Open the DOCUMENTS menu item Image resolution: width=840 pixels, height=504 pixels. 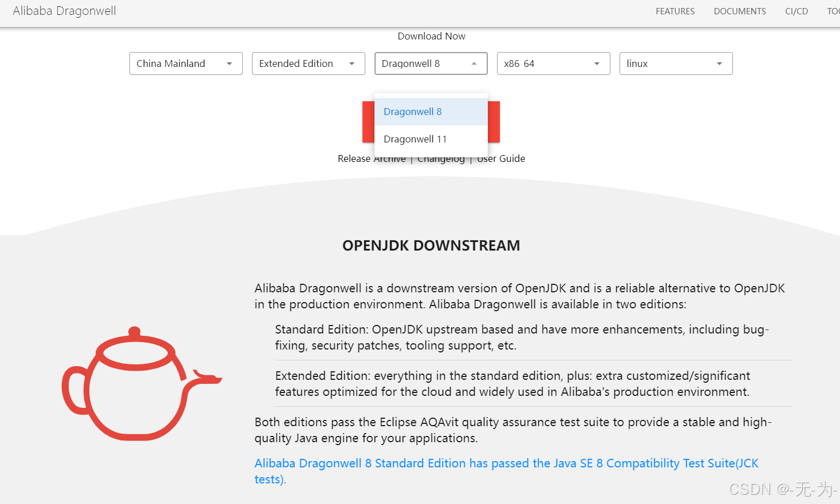pos(739,11)
